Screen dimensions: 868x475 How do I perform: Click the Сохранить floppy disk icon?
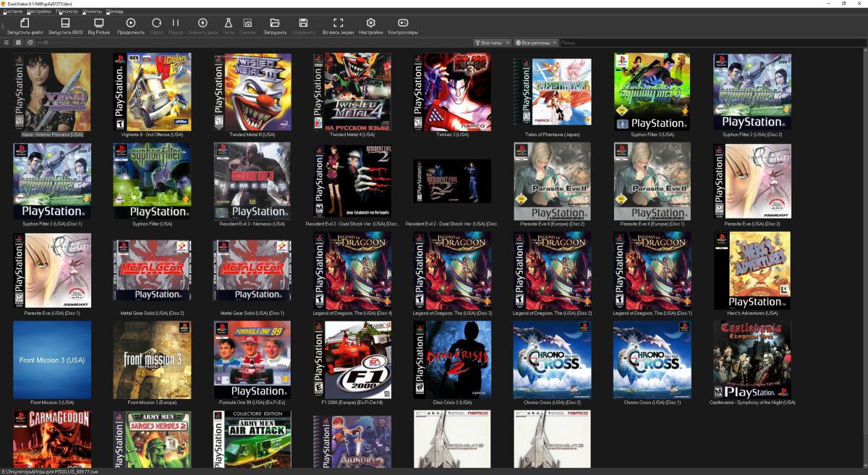coord(304,23)
